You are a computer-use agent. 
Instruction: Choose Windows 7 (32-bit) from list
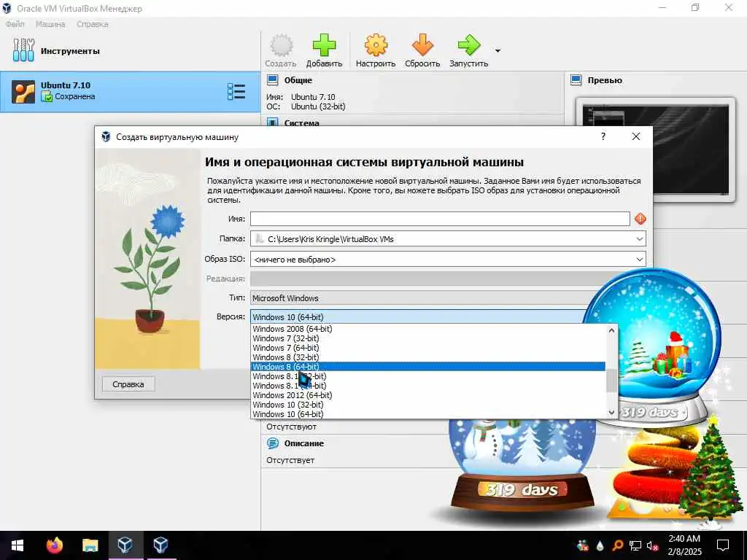click(x=427, y=338)
